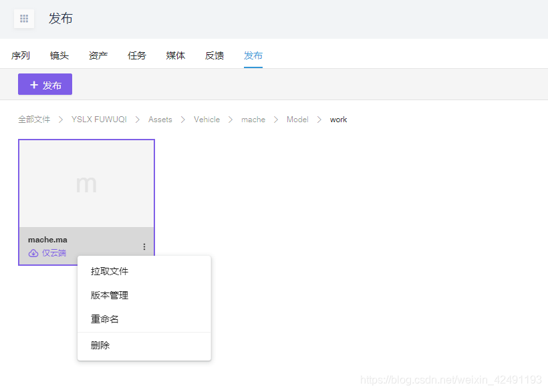
Task: Open 版本管理 from context menu
Action: click(144, 295)
